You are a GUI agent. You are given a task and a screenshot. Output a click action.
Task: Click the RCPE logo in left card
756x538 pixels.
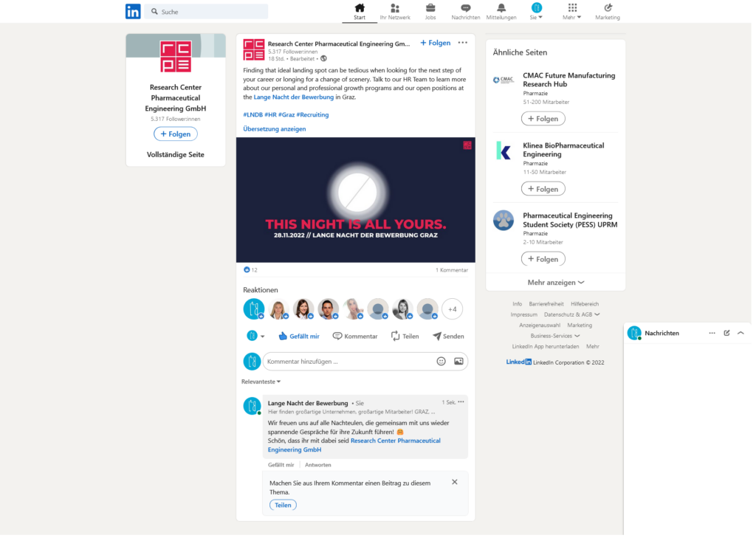(x=176, y=57)
